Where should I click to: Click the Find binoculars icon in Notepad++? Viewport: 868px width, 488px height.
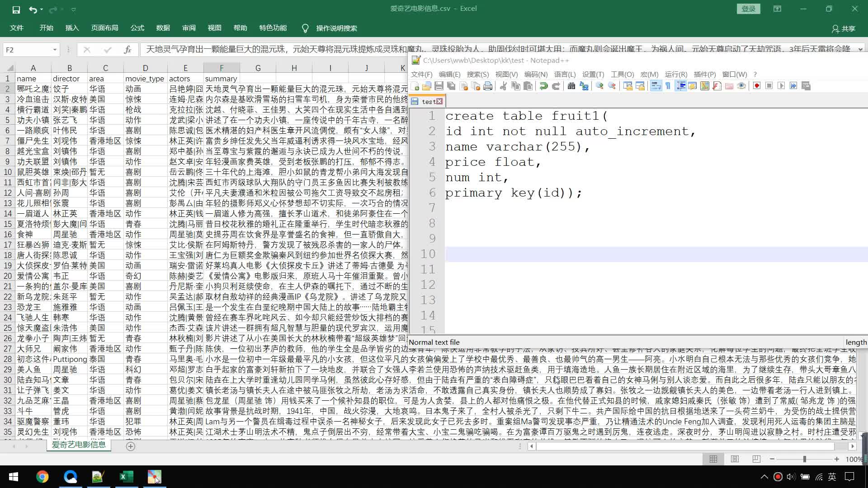click(571, 86)
